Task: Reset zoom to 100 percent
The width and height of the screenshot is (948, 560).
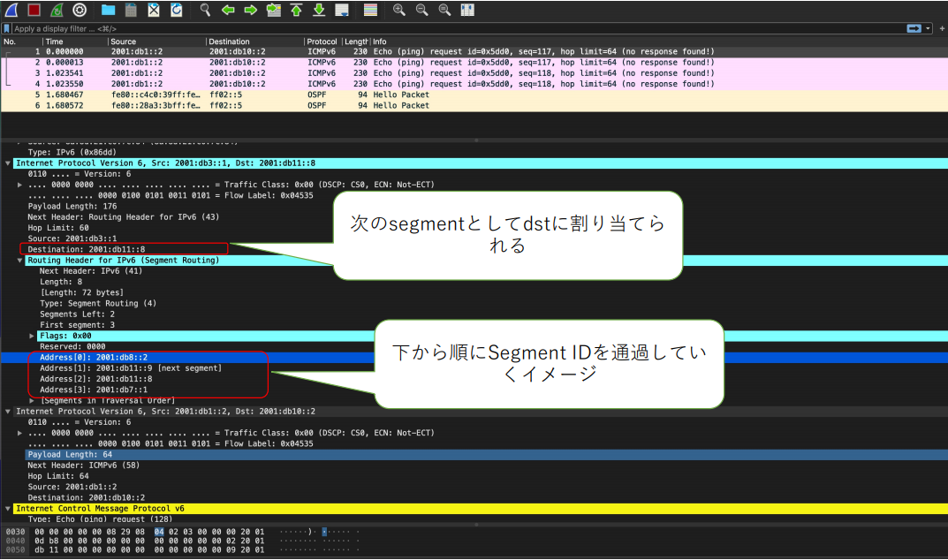Action: [444, 10]
